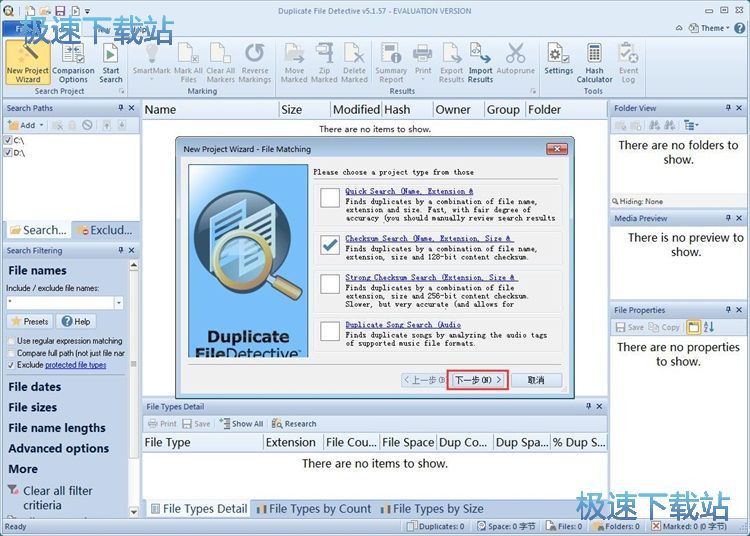Toggle the D:\ search path checkbox
The image size is (750, 536).
point(8,153)
